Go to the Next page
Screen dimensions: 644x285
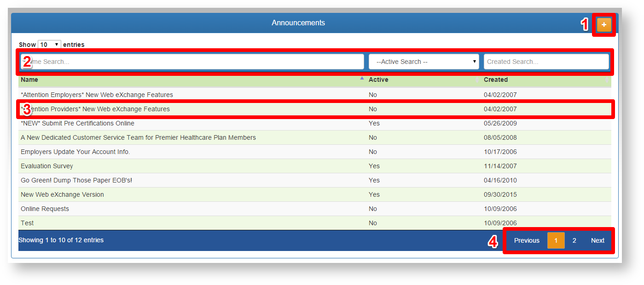(598, 240)
